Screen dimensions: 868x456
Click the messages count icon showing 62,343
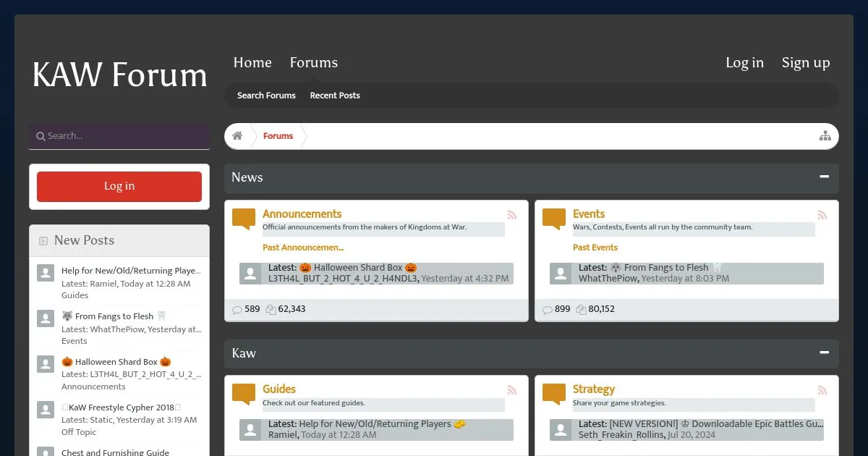coord(271,310)
